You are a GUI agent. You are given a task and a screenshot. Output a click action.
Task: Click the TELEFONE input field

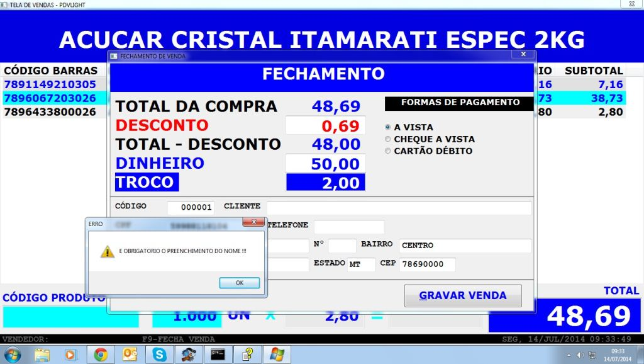349,227
